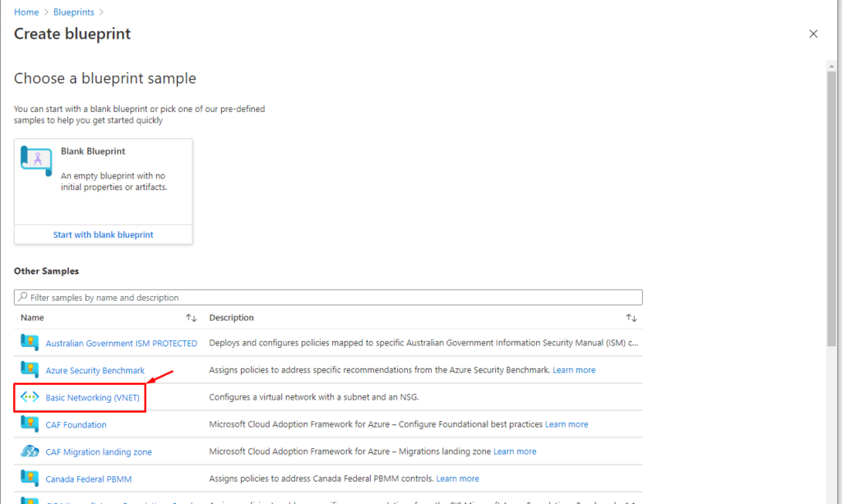Click the CAF Migrations landing zone description
Screen dimensions: 842x504
pos(350,451)
